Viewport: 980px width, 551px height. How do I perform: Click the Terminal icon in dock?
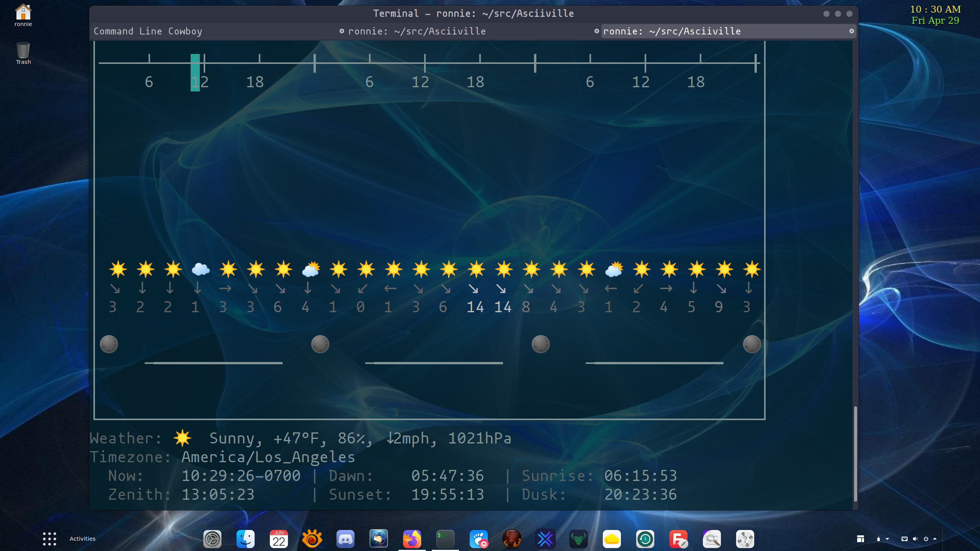[x=445, y=539]
